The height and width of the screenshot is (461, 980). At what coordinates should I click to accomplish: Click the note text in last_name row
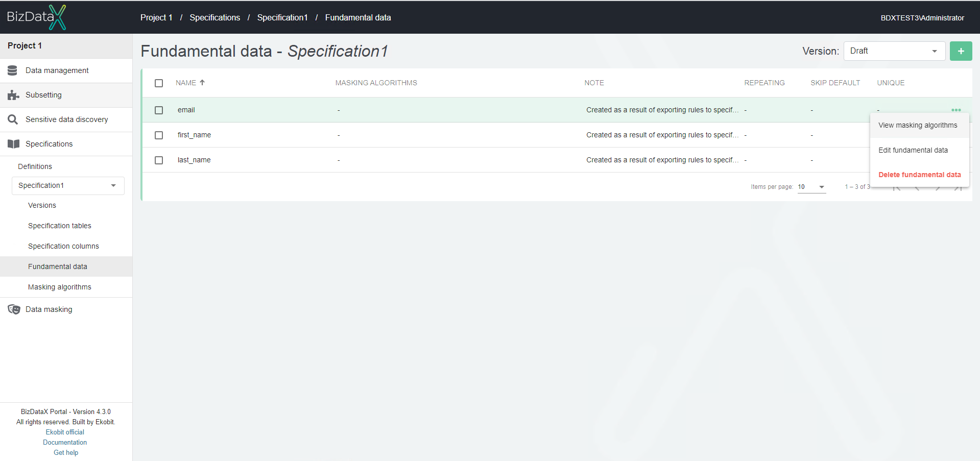pos(662,160)
